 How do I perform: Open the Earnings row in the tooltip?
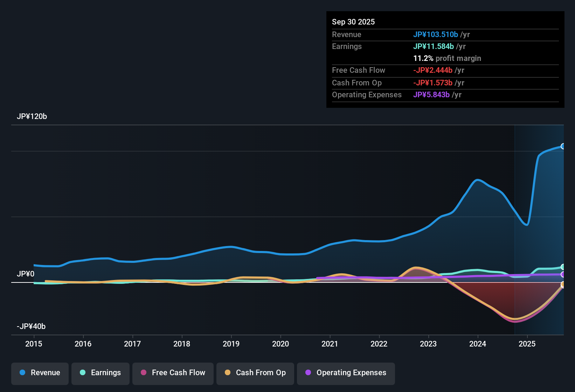click(347, 46)
